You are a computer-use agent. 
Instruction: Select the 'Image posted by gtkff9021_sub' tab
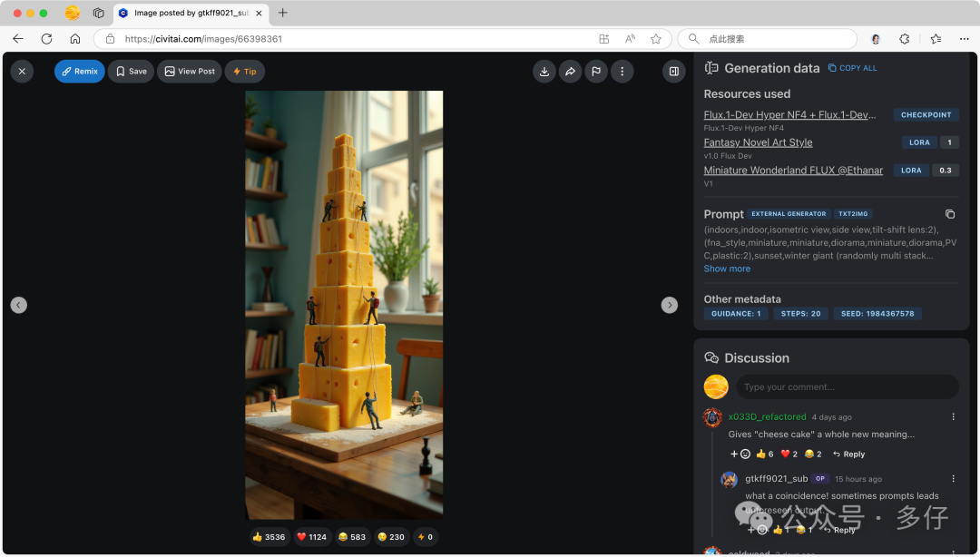point(191,13)
